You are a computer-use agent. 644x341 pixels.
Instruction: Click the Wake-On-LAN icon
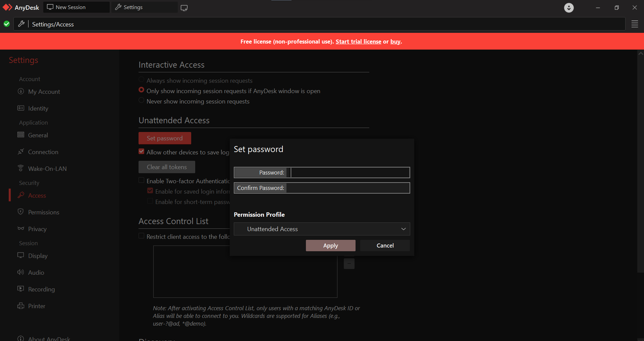click(21, 168)
